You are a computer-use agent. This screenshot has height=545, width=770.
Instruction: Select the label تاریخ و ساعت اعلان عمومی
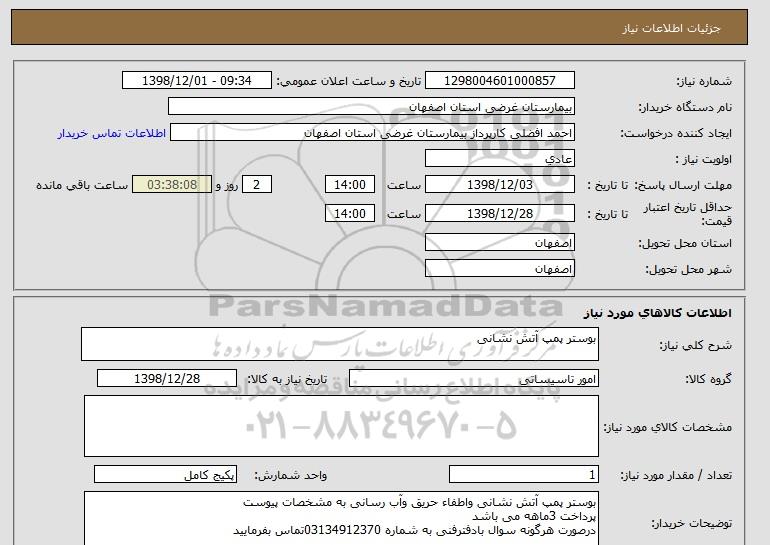tap(349, 81)
